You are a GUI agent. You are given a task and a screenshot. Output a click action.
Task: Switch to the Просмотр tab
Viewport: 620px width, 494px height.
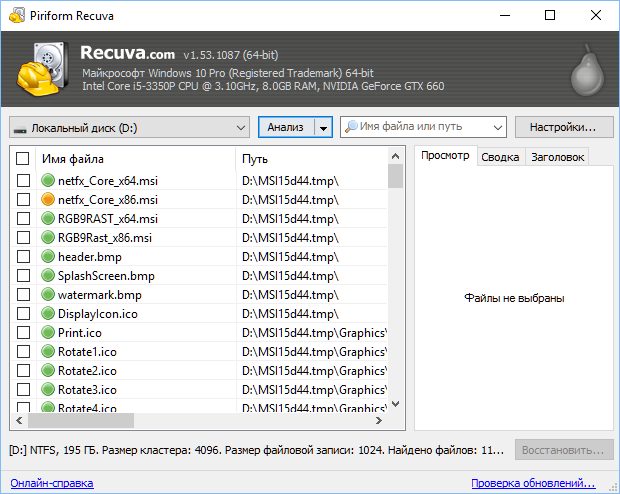[x=445, y=155]
